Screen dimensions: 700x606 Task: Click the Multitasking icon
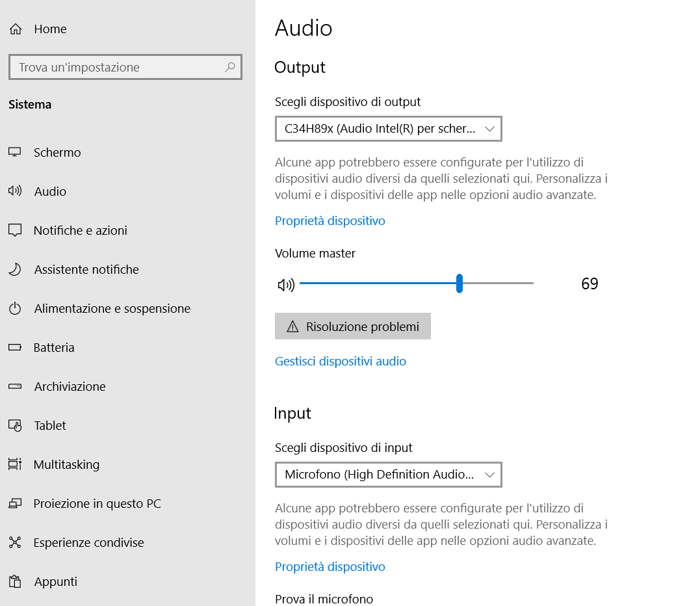(16, 464)
